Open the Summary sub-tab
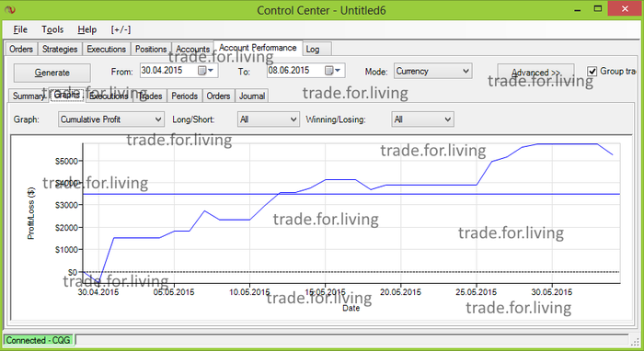The width and height of the screenshot is (644, 351). [x=29, y=96]
